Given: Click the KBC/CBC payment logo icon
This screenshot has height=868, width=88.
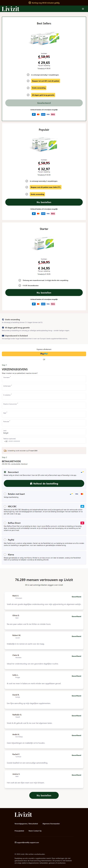Looking at the screenshot, I should (x=82, y=506).
